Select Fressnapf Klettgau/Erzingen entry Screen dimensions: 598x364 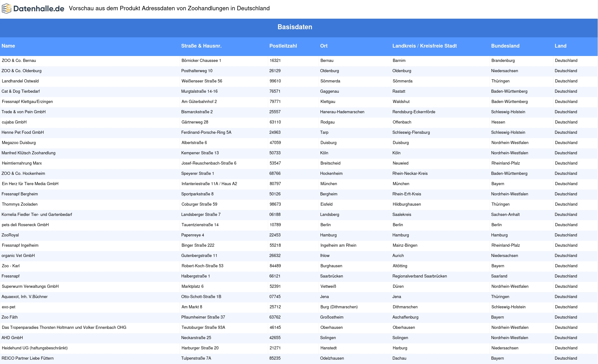click(x=27, y=102)
